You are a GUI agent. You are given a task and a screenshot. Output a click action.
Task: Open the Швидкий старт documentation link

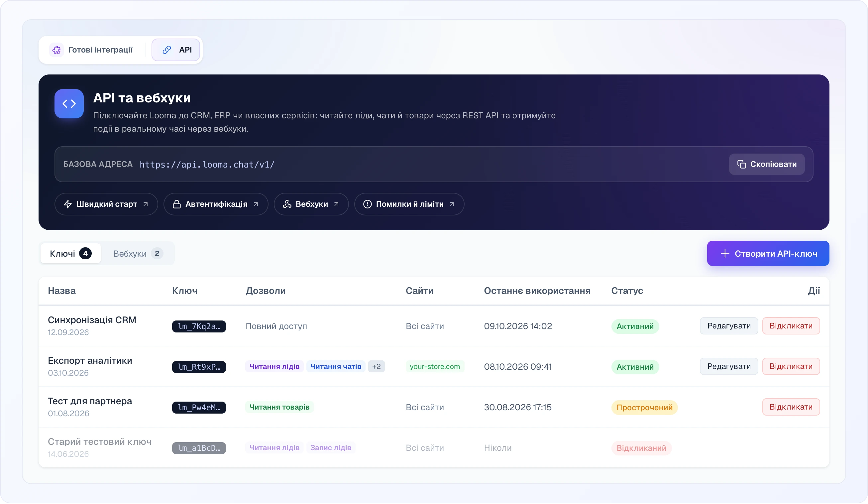coord(106,204)
